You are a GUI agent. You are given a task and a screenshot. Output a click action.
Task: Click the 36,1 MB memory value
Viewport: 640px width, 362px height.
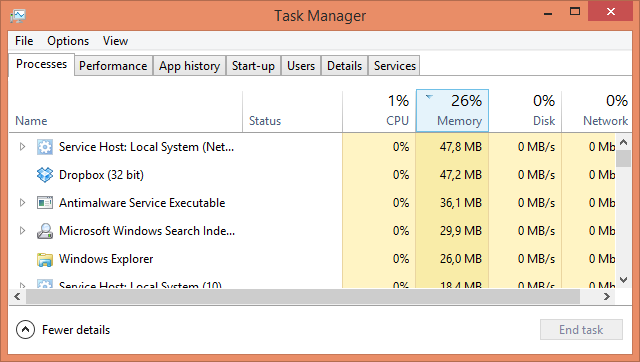point(461,202)
